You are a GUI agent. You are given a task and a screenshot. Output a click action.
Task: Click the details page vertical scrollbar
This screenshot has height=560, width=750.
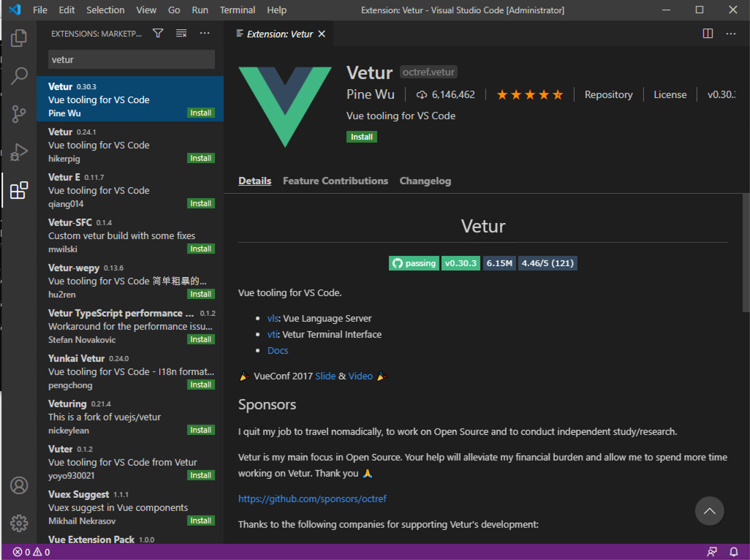click(x=746, y=252)
